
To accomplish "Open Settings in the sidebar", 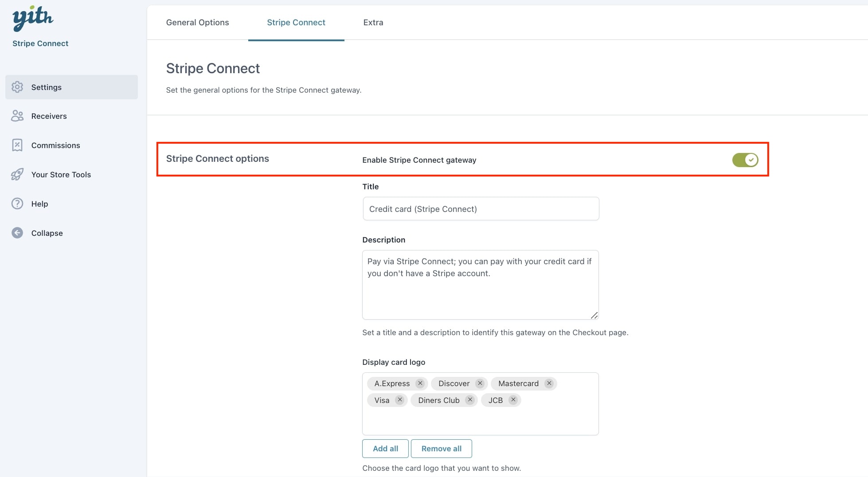I will (x=71, y=87).
